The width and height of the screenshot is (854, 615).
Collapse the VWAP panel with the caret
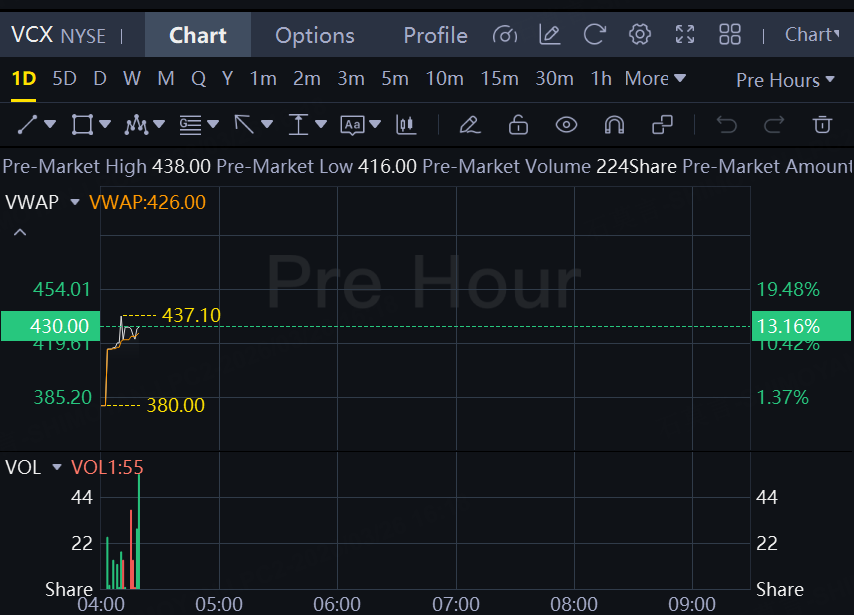click(x=19, y=233)
